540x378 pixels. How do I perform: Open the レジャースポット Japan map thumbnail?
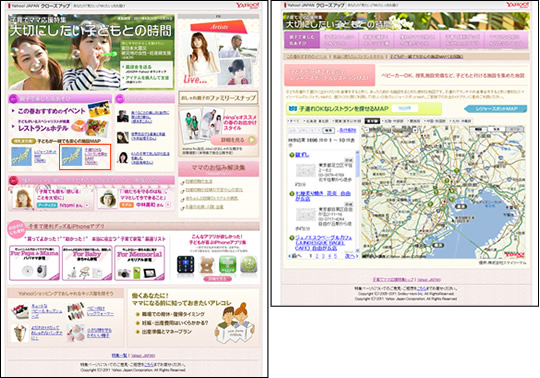coord(21,157)
